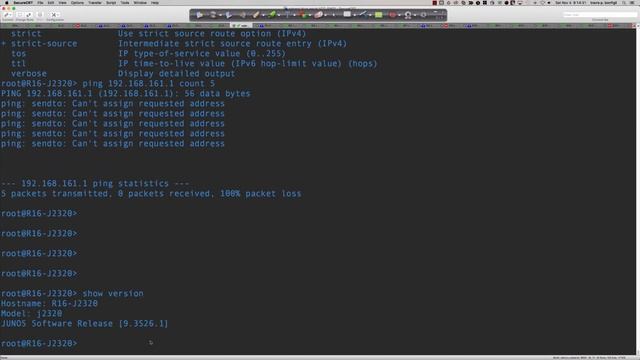Expand the record button dropdown arrow

400,16
